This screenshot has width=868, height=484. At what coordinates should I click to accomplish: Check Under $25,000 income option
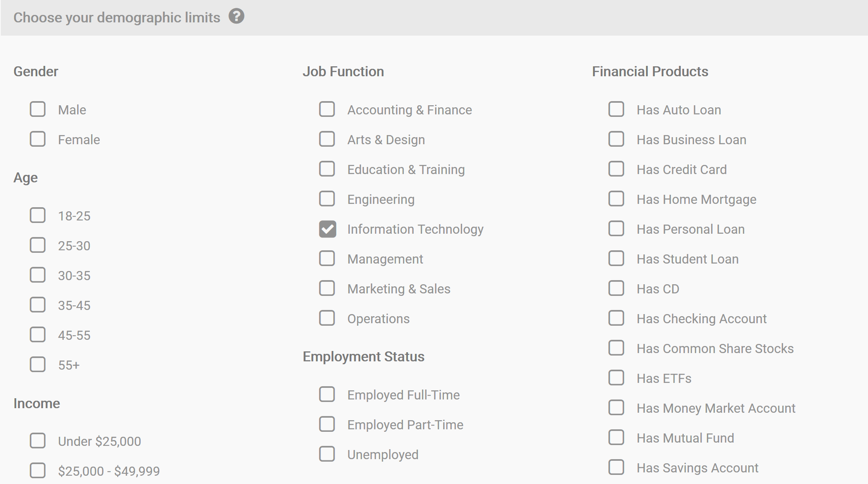tap(38, 441)
